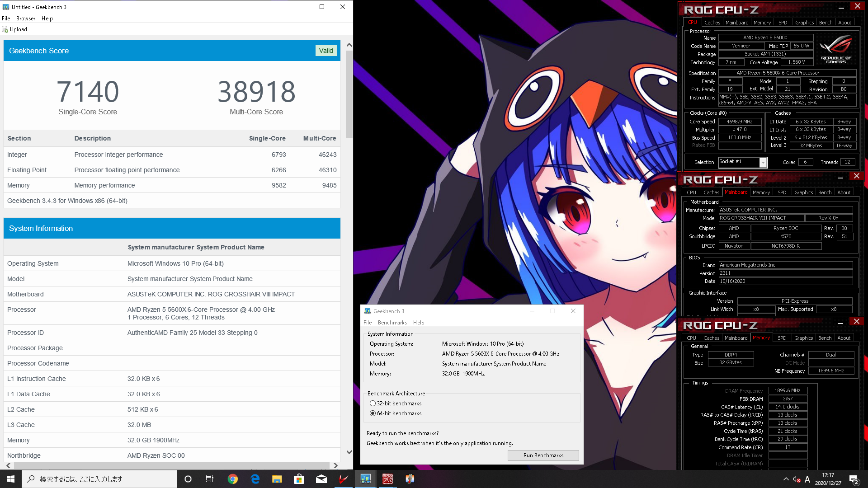Screen dimensions: 868x488
Task: Click Geekbench 3 small window title icon
Action: pos(368,311)
